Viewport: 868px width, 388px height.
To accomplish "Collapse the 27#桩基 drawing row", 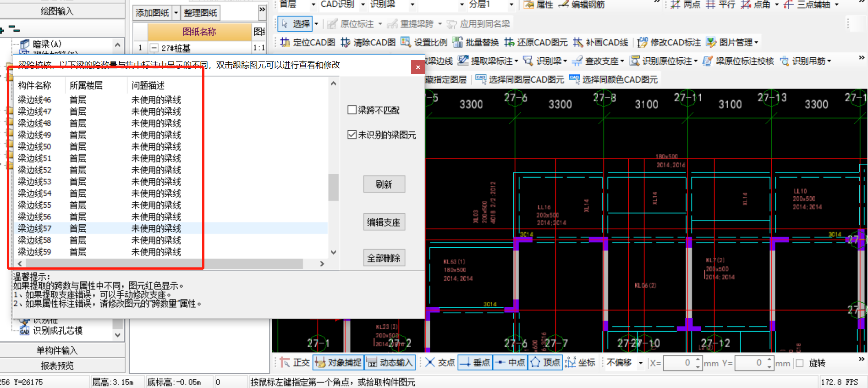I will 154,48.
